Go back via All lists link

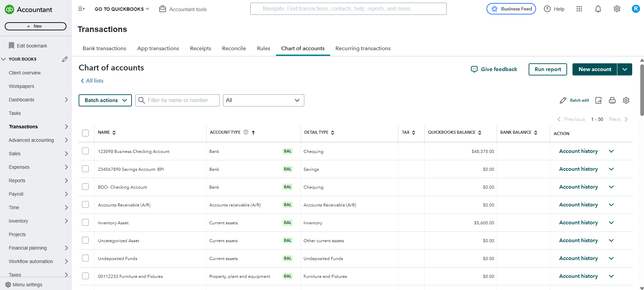click(x=92, y=81)
